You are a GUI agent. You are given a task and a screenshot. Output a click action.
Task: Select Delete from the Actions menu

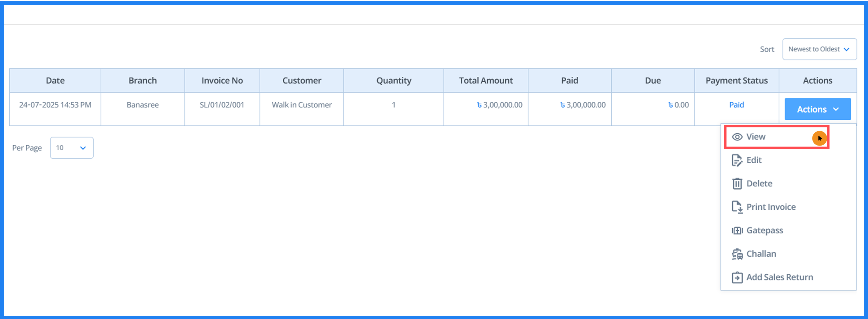click(x=759, y=183)
